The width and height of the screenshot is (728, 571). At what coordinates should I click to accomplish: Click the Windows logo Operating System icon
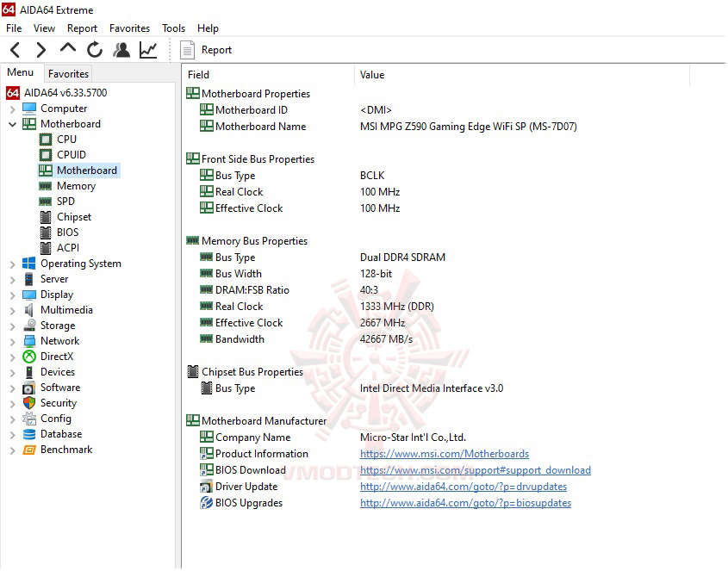[x=29, y=264]
